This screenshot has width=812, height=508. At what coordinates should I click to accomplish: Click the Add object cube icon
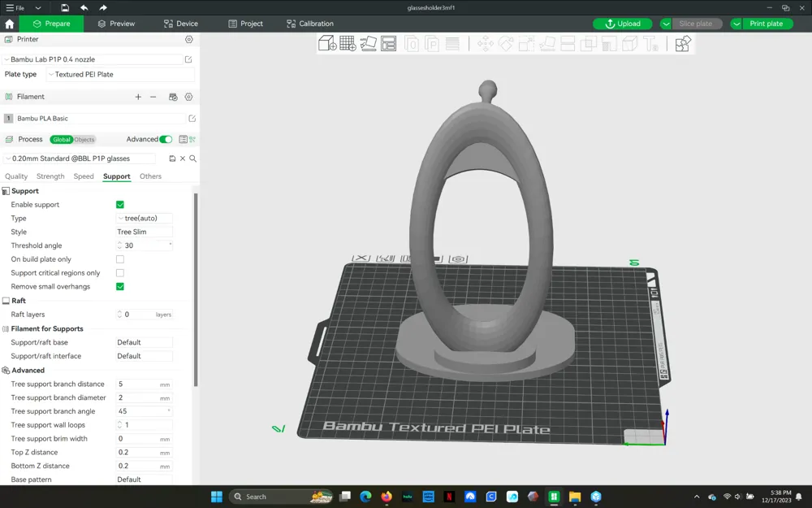[x=327, y=44]
